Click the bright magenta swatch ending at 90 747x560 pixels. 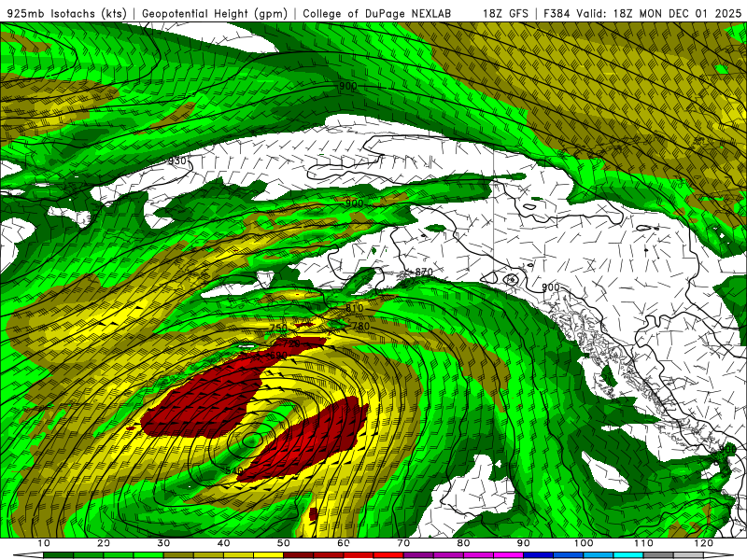508,555
